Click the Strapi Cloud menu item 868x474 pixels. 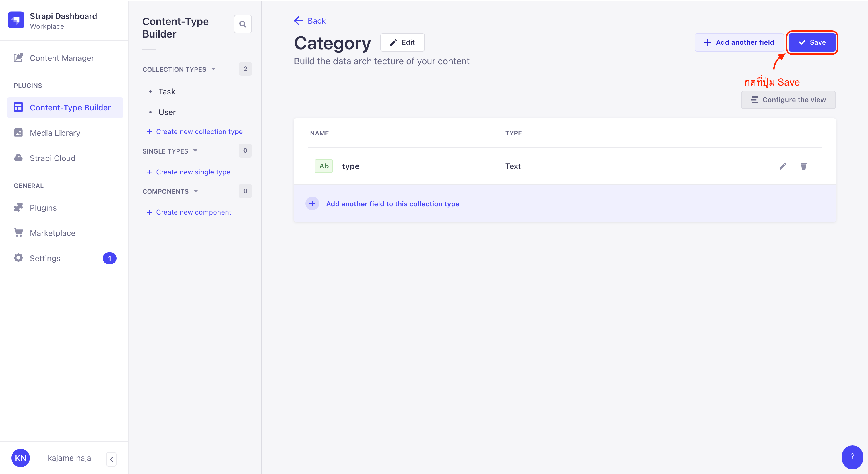53,158
